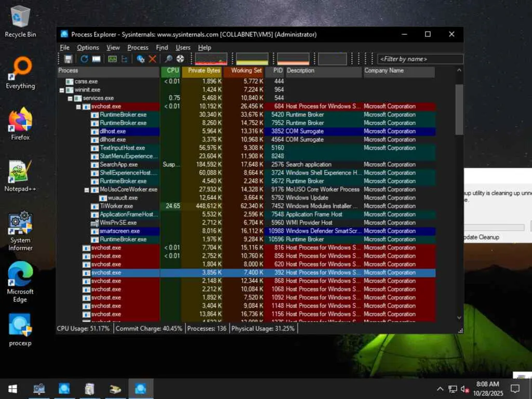Open process Properties gear toolbar icon
The width and height of the screenshot is (532, 399).
tap(140, 59)
